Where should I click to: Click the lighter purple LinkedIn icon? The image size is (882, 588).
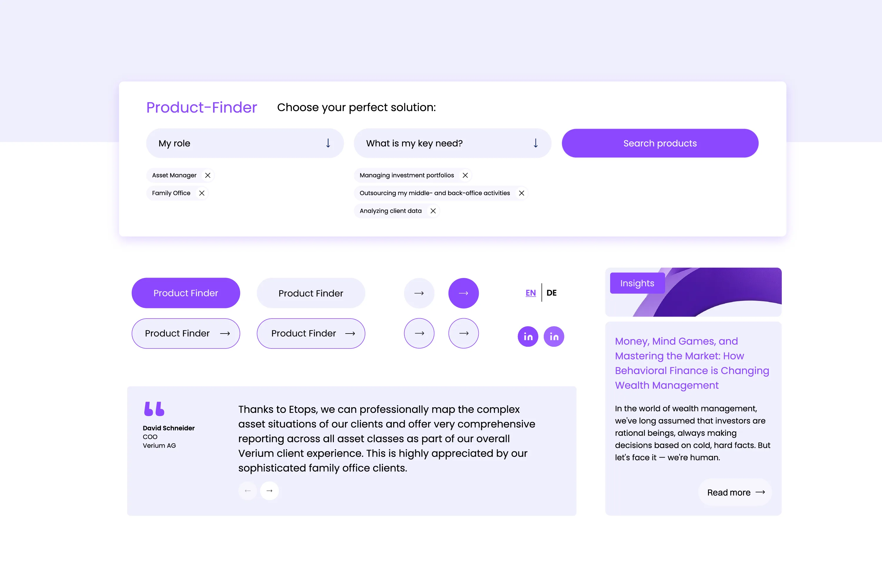pos(554,336)
